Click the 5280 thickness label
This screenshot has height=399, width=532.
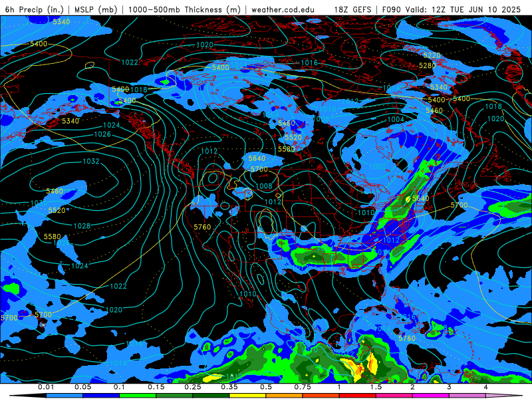coord(427,65)
